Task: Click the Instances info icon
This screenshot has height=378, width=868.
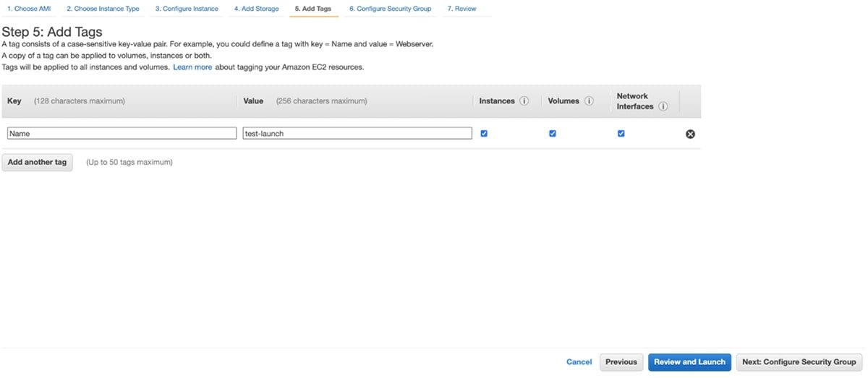Action: 524,101
